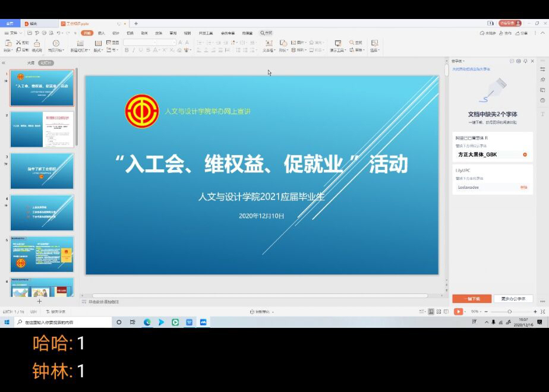Click the One-click Download (一键下载) button

click(x=472, y=299)
